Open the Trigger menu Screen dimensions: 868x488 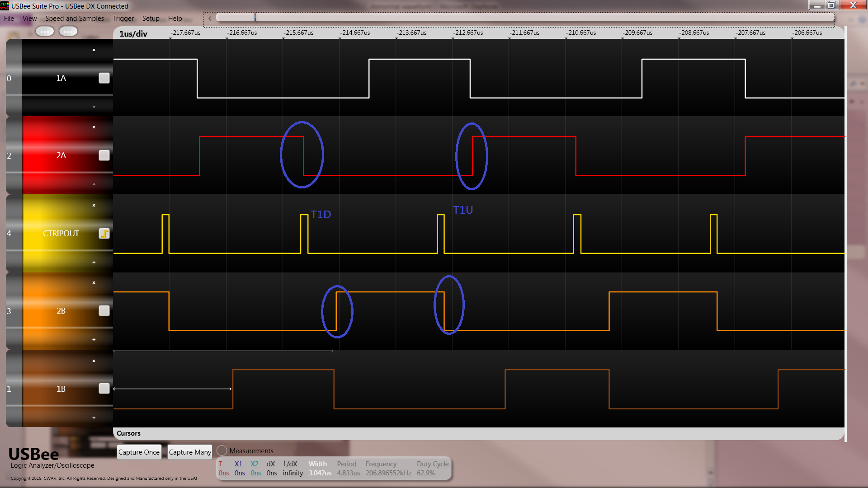(123, 19)
